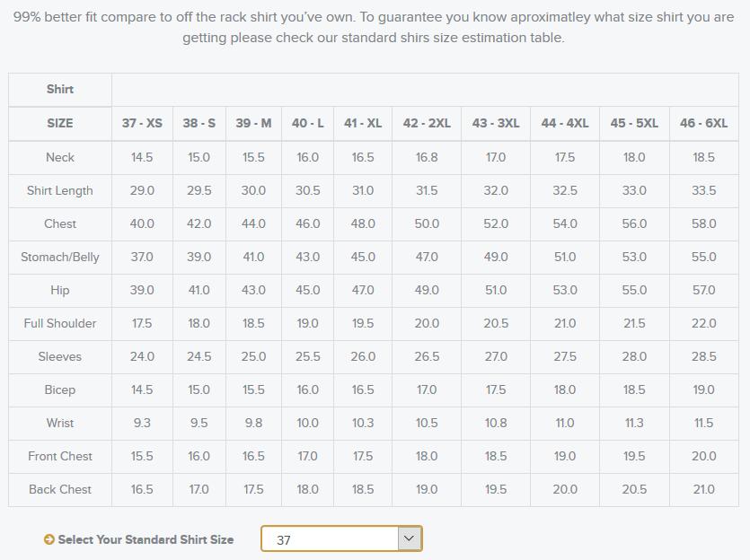Viewport: 750px width, 560px height.
Task: Select the 46 - 6XL column header
Action: (703, 123)
